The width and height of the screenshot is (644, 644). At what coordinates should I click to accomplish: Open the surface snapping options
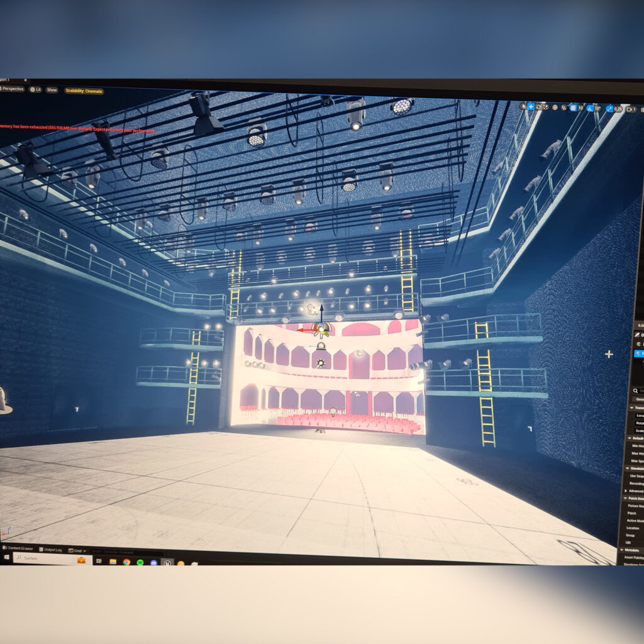point(564,108)
